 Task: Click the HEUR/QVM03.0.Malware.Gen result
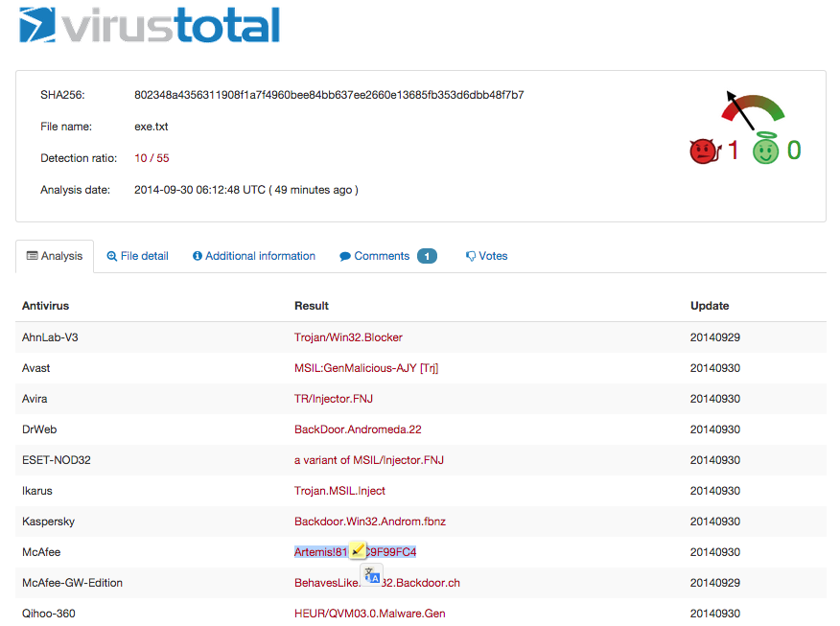pyautogui.click(x=369, y=614)
